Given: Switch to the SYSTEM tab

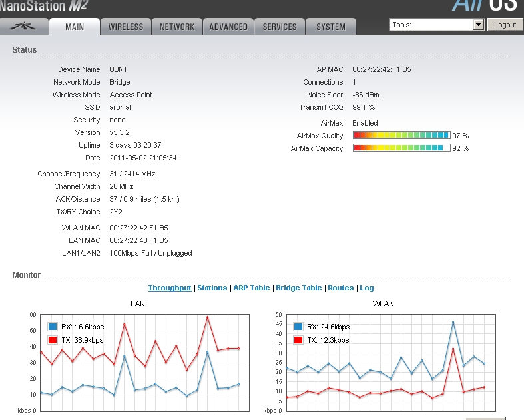Looking at the screenshot, I should 331,27.
